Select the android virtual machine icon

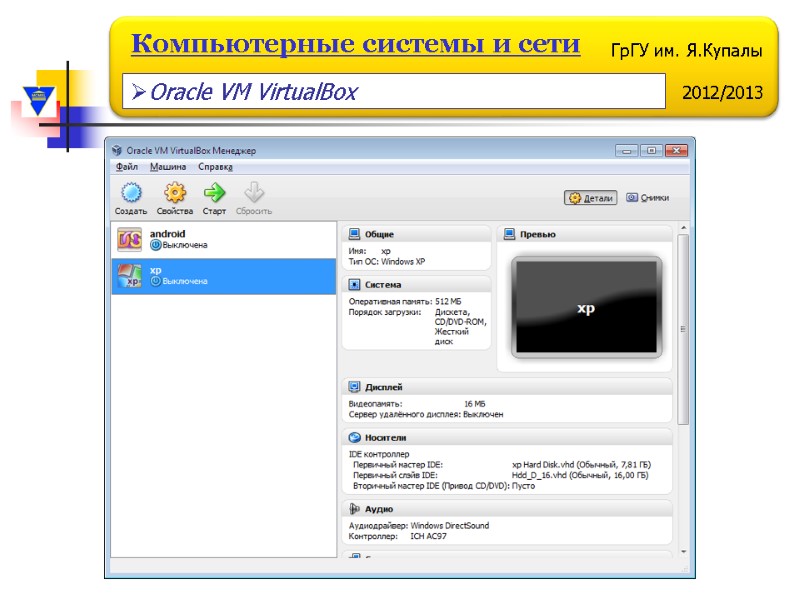pos(130,240)
